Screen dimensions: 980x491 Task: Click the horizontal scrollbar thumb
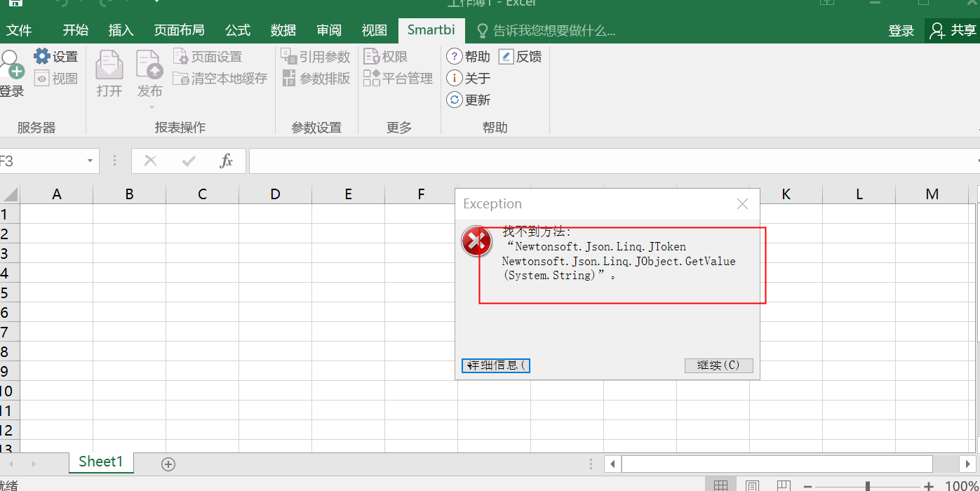click(777, 464)
